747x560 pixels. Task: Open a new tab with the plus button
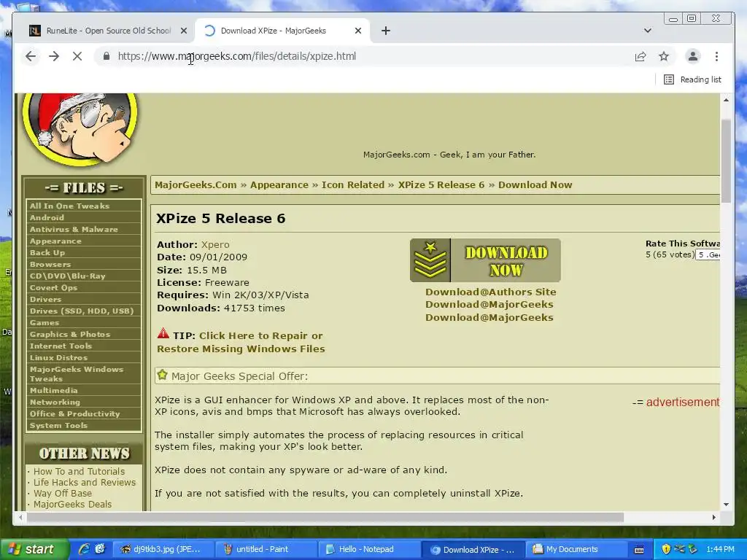coord(385,31)
